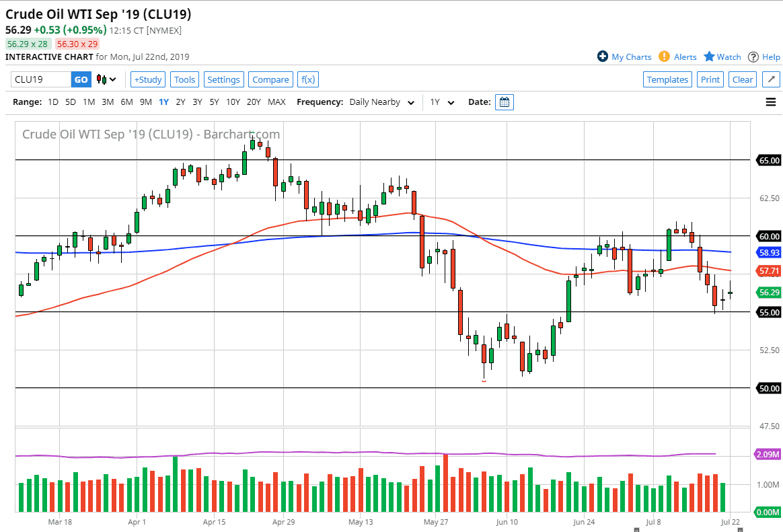783x532 pixels.
Task: Open the Compare dialog
Action: tap(270, 79)
